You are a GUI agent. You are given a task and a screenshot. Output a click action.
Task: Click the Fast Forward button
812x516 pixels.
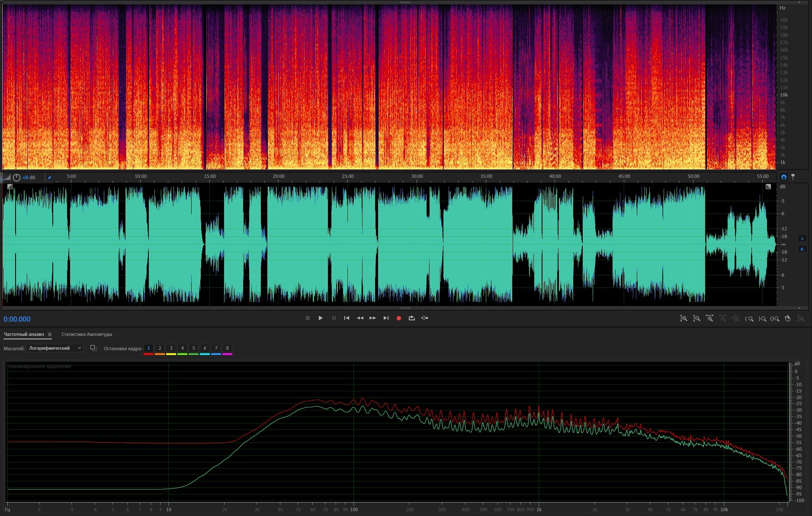(372, 318)
